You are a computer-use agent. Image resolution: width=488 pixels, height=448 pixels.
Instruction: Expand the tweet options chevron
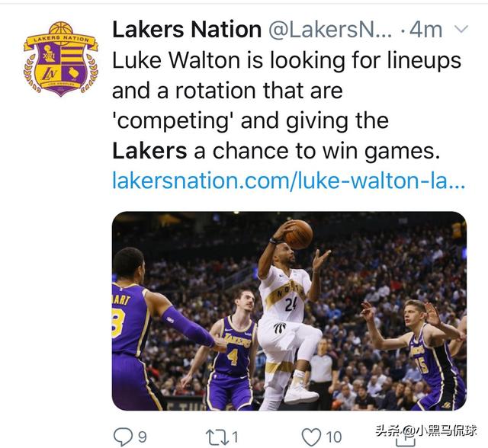point(461,29)
